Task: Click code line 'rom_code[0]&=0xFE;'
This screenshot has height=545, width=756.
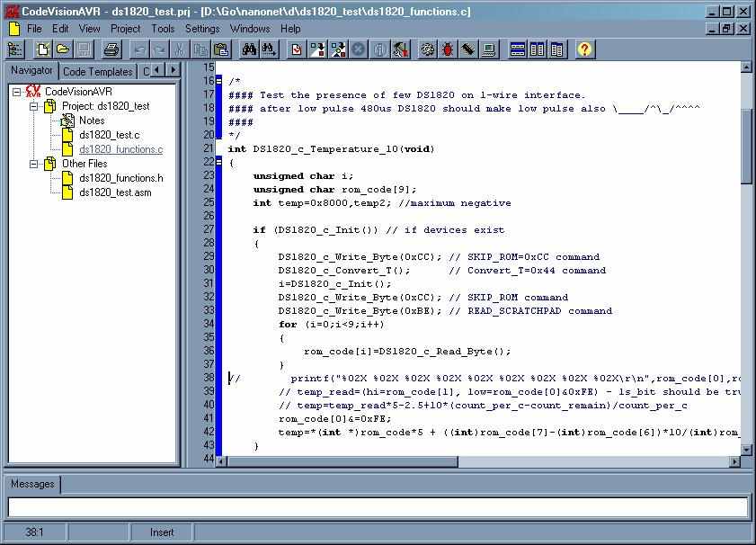Action: pos(334,418)
